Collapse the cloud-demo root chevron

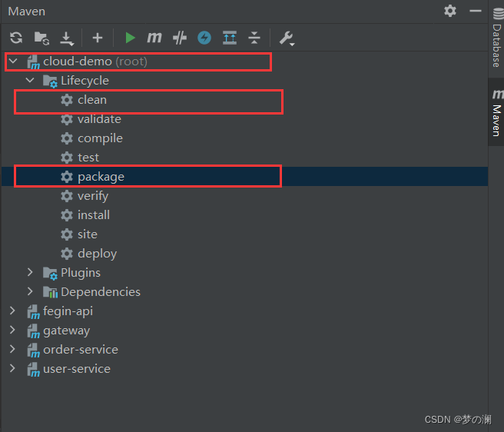tap(13, 61)
